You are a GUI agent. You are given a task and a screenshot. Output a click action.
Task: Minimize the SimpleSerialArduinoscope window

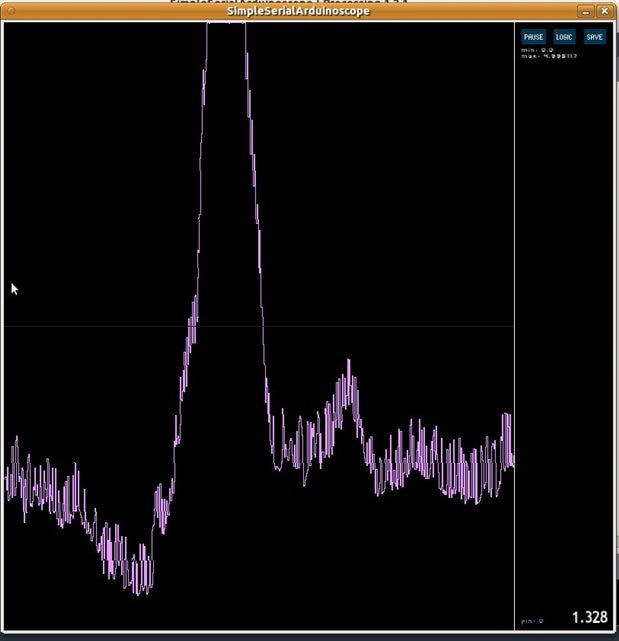tap(585, 11)
